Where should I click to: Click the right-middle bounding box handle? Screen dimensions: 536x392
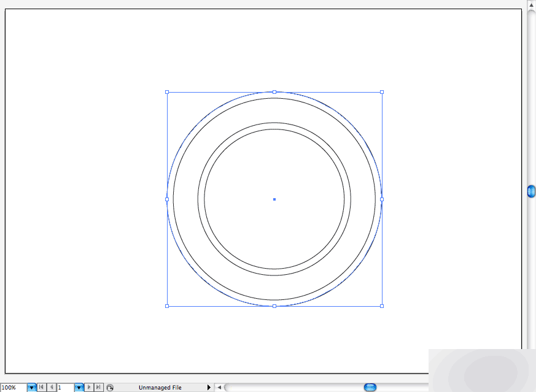pos(382,199)
